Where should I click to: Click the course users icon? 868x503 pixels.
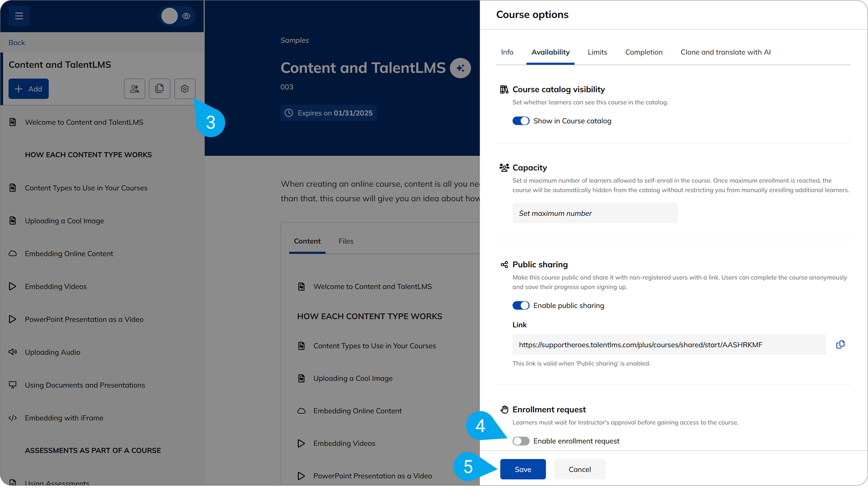(x=135, y=89)
